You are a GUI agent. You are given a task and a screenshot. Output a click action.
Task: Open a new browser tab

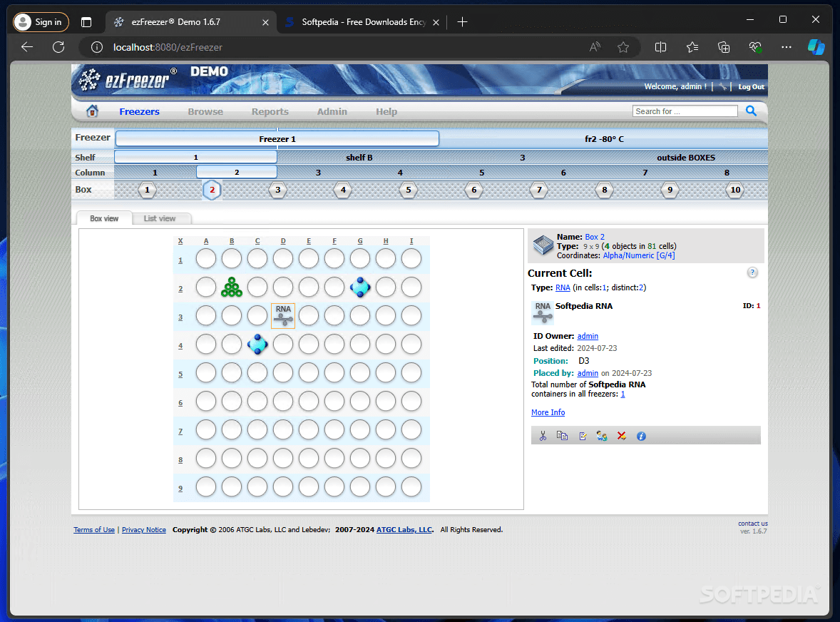point(462,22)
